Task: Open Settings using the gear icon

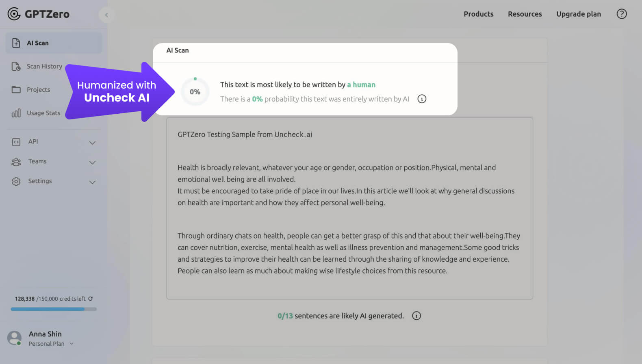Action: [x=16, y=181]
